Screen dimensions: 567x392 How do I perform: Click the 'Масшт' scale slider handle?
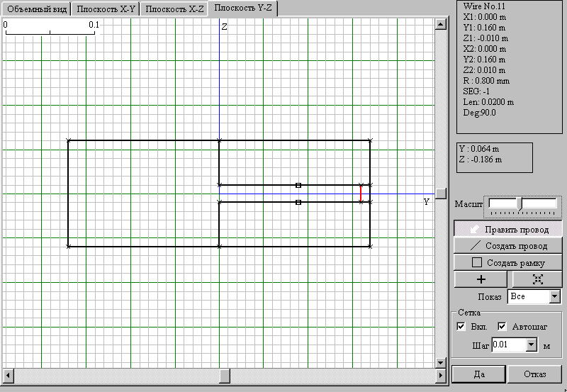[520, 204]
